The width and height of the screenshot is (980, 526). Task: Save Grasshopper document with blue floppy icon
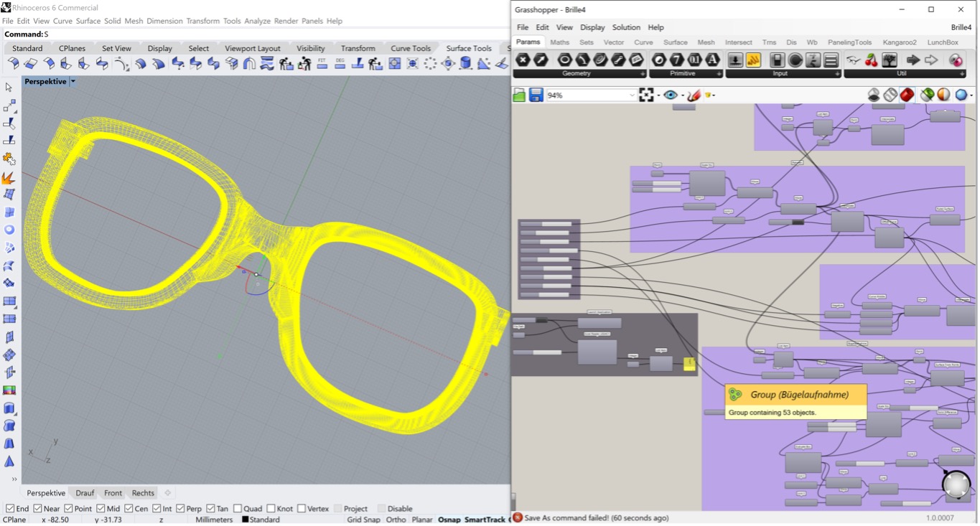tap(536, 95)
